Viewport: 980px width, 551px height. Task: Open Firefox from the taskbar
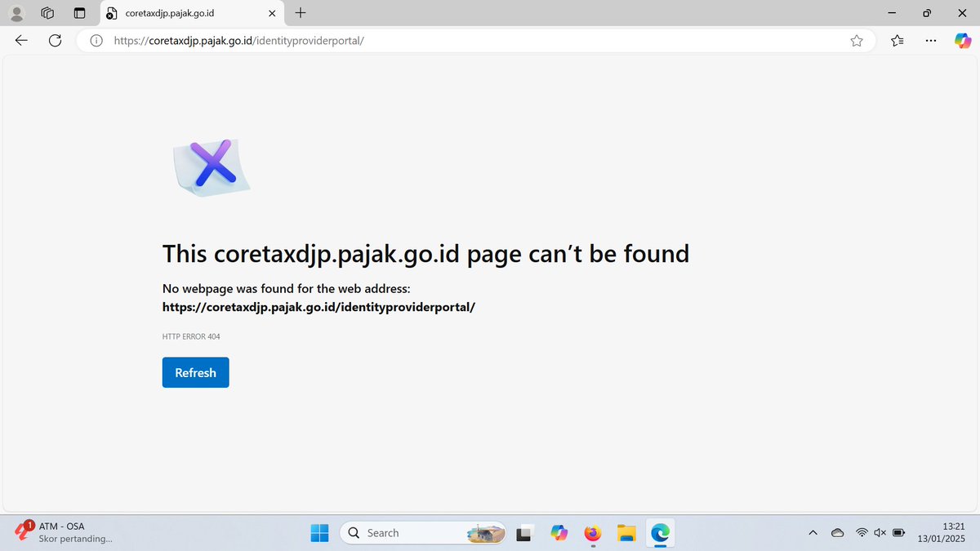(x=592, y=533)
